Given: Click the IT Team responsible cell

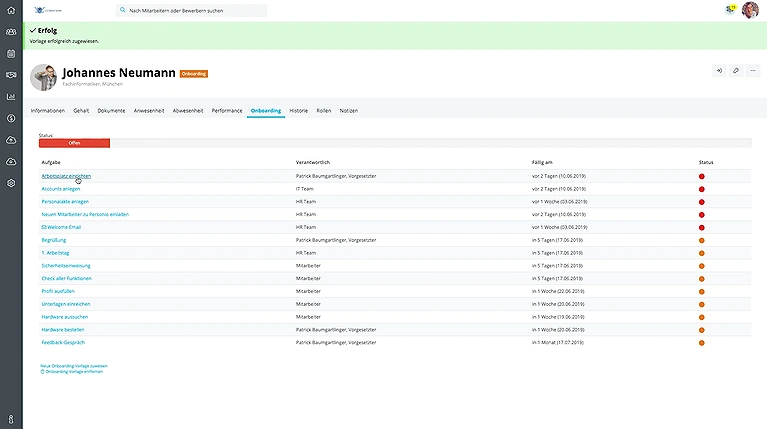Looking at the screenshot, I should point(305,189).
